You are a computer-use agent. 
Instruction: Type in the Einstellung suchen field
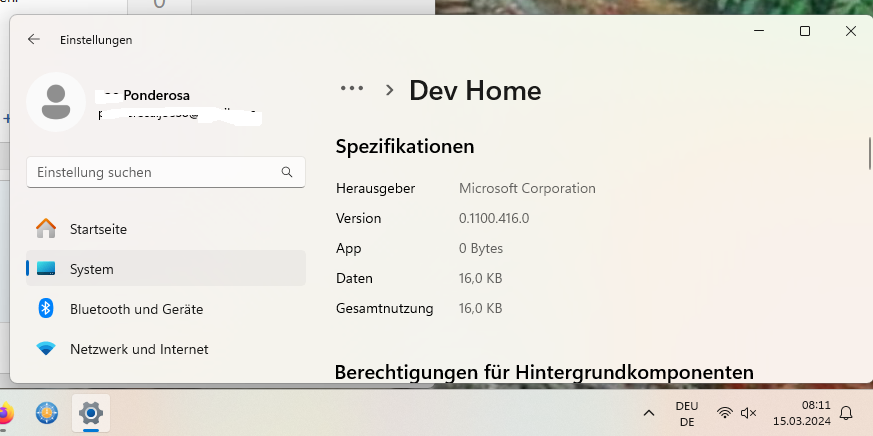pyautogui.click(x=150, y=172)
